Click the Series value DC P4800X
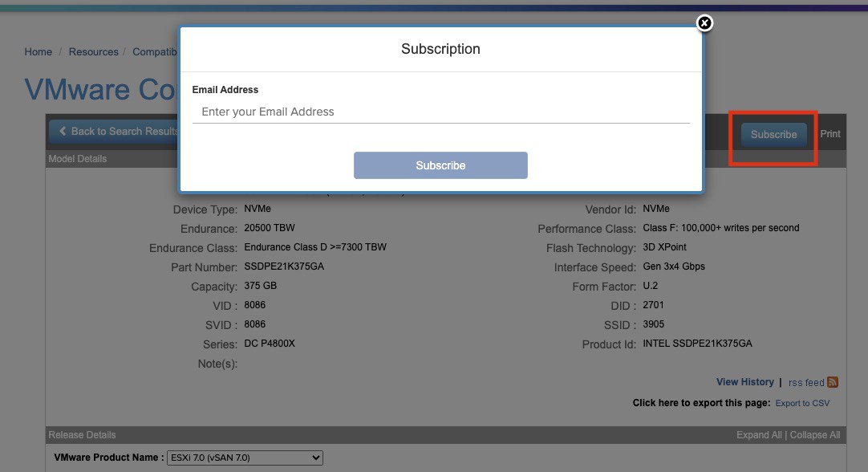The height and width of the screenshot is (472, 868). [270, 344]
